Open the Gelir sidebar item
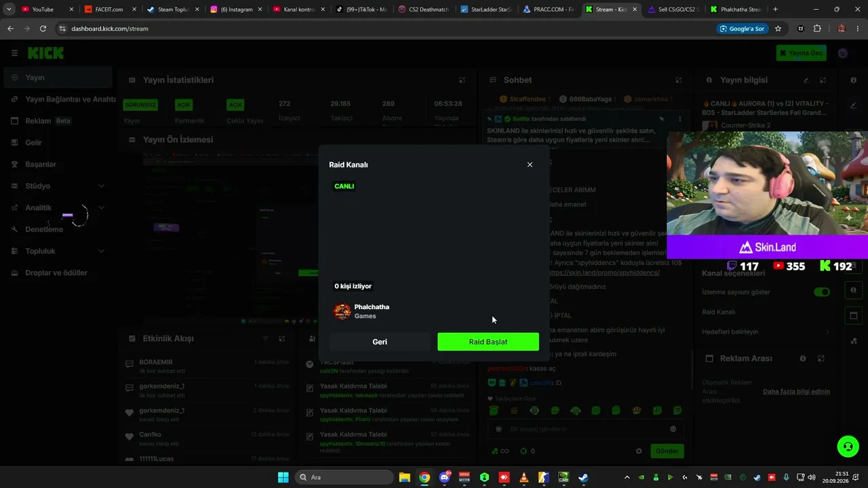Viewport: 868px width, 488px height. [x=57, y=142]
